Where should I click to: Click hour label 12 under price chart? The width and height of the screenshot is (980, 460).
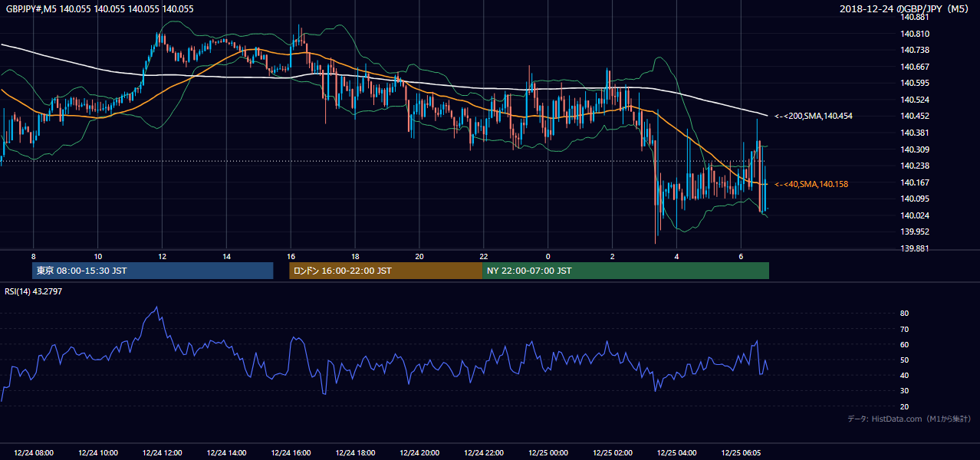click(162, 256)
